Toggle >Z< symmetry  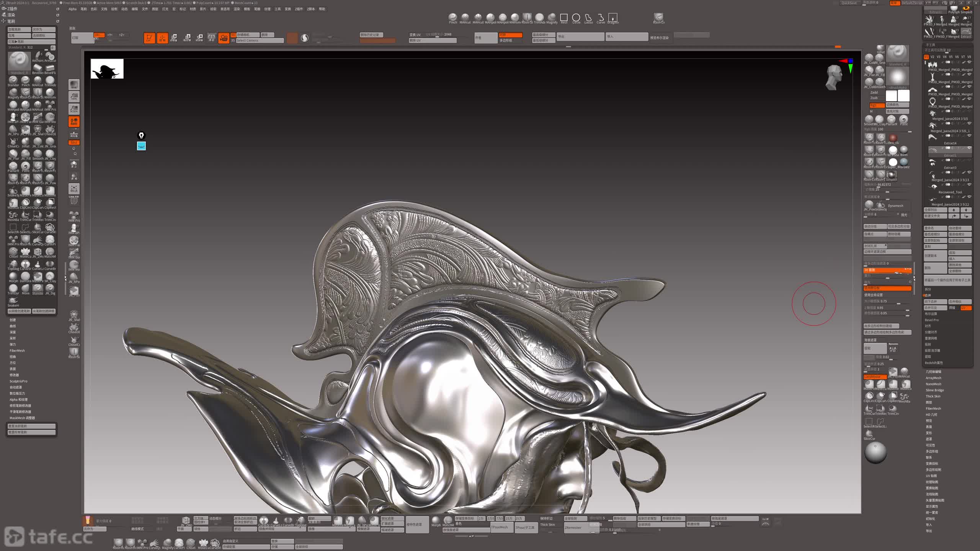[122, 35]
